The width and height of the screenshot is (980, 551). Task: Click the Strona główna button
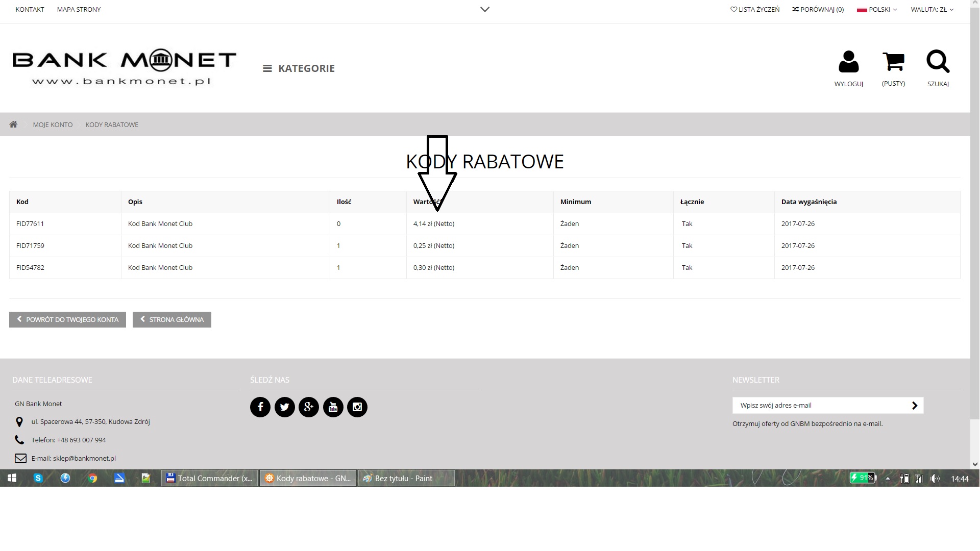click(172, 319)
